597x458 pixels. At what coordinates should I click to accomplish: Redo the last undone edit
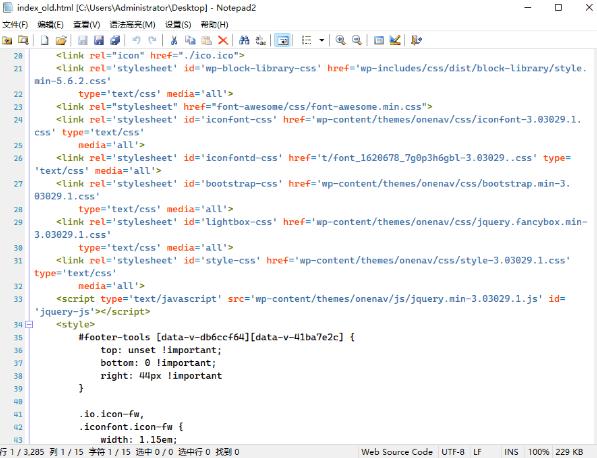pos(152,40)
